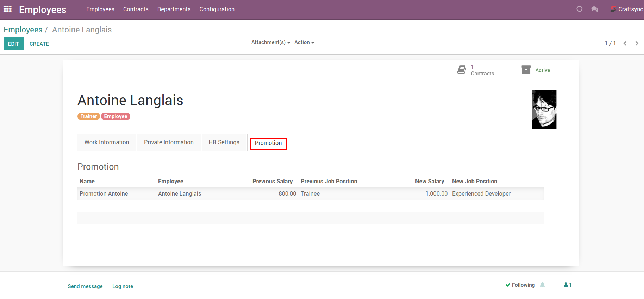Screen dimensions: 644x299
Task: Click the Send message link
Action: pyautogui.click(x=85, y=286)
